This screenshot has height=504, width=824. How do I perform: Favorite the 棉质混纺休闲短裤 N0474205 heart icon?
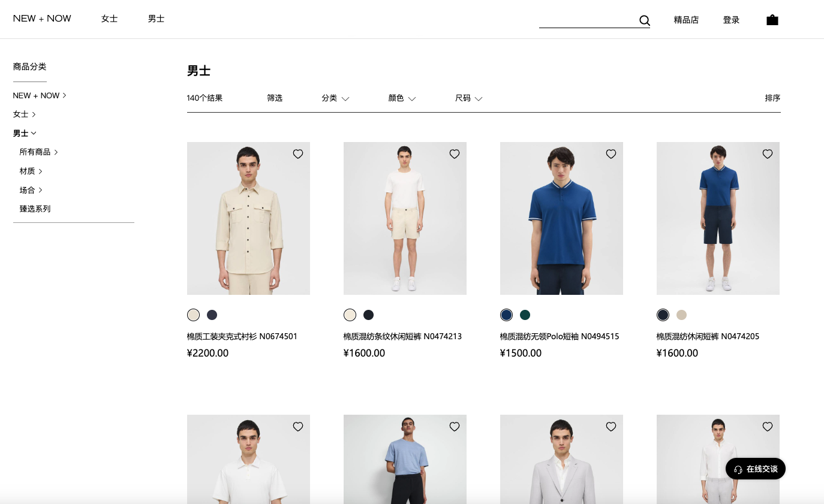(x=768, y=154)
